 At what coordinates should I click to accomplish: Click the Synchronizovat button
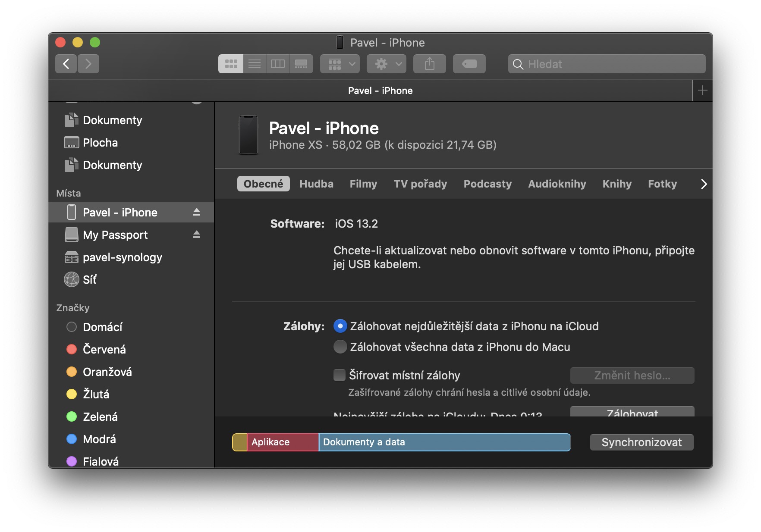click(x=642, y=442)
